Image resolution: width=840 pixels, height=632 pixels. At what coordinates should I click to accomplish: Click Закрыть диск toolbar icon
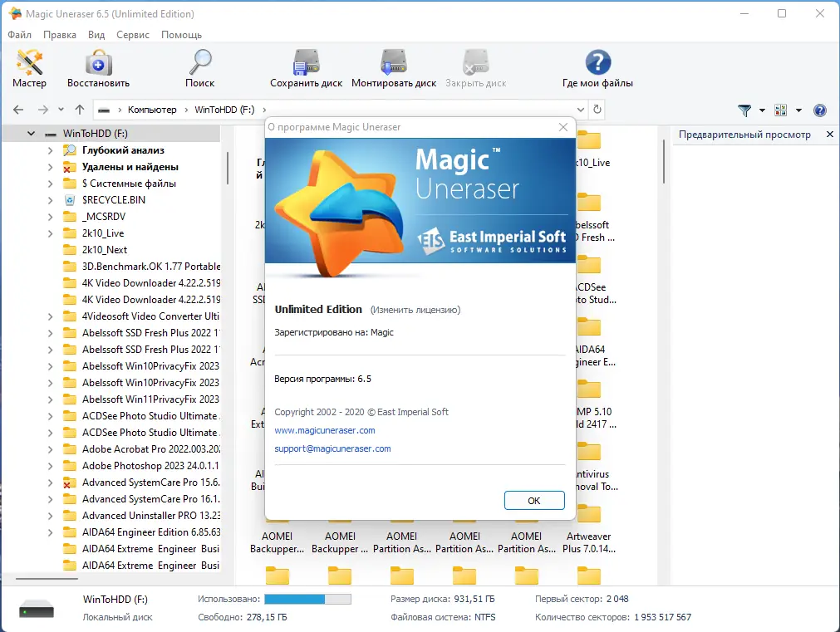point(476,69)
